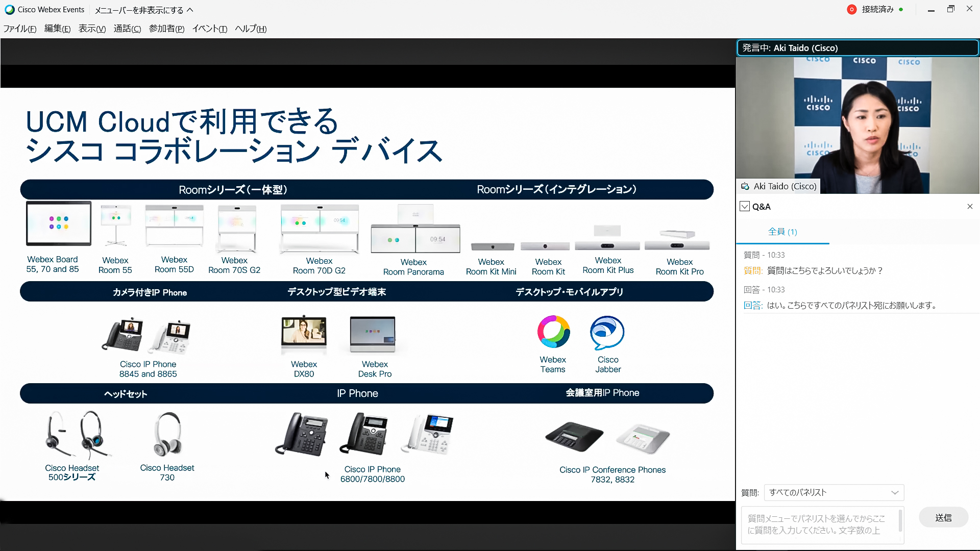Click the white Cisco IP Phone 8800 image
This screenshot has width=980, height=551.
[x=427, y=434]
